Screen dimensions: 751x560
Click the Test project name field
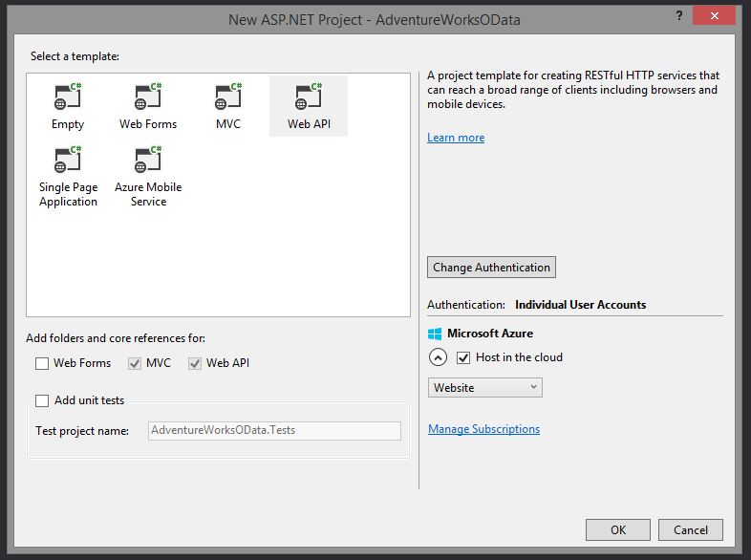click(x=274, y=431)
